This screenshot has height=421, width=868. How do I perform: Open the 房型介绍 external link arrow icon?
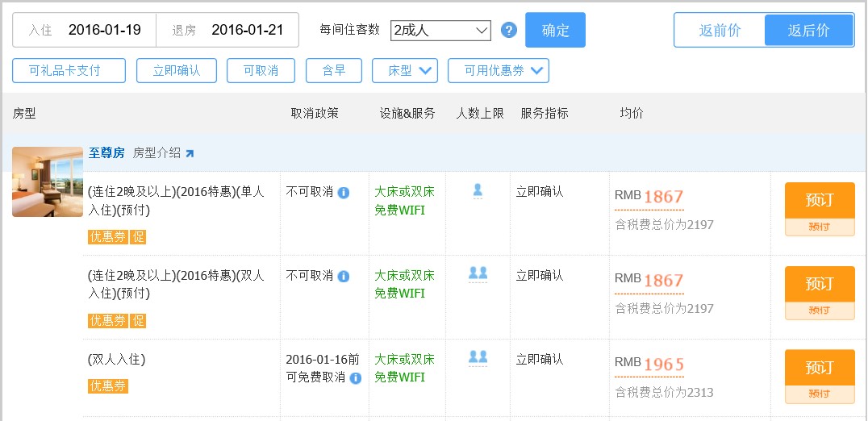(190, 153)
